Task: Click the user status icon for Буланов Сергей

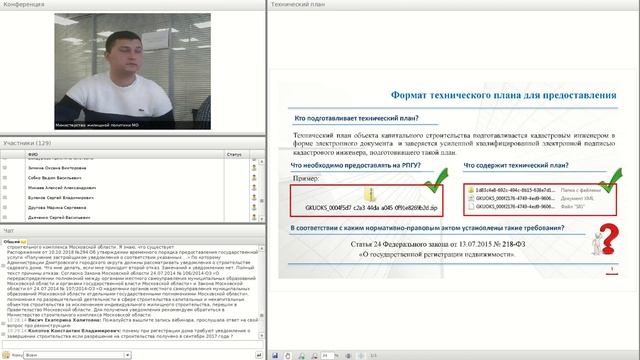Action: point(254,198)
